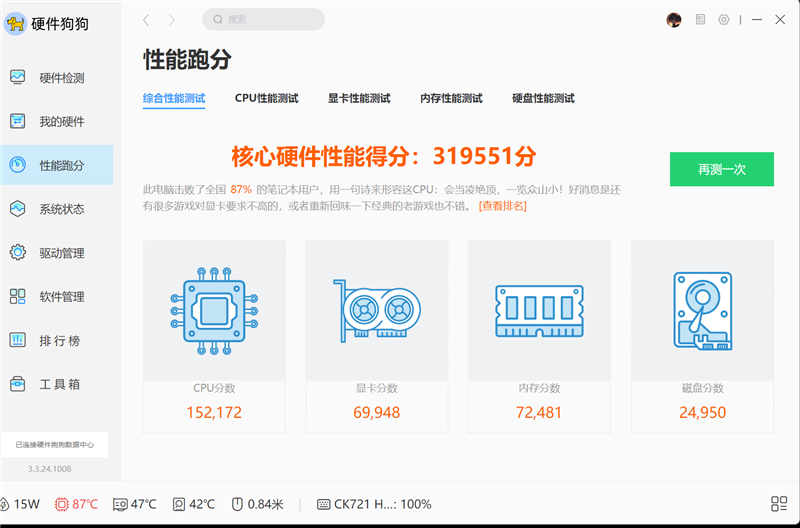Minimize the 硬件狗狗 window
The height and width of the screenshot is (528, 800).
[x=757, y=19]
